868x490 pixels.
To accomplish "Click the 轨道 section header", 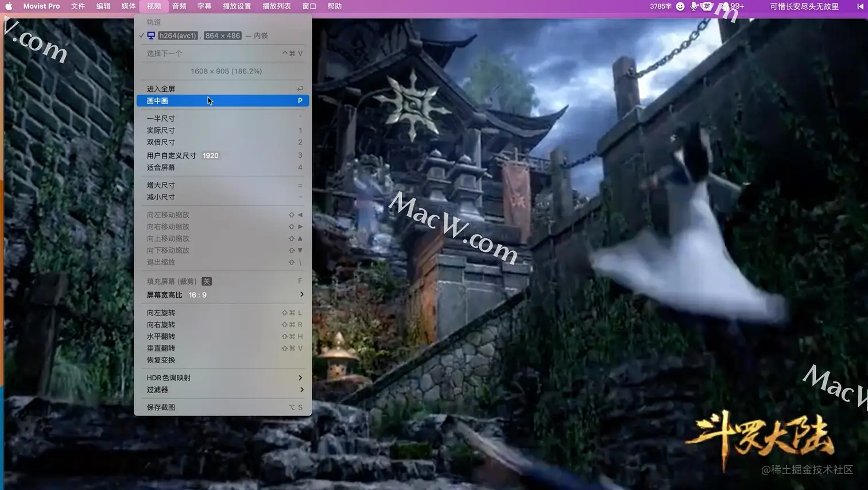I will [x=154, y=22].
